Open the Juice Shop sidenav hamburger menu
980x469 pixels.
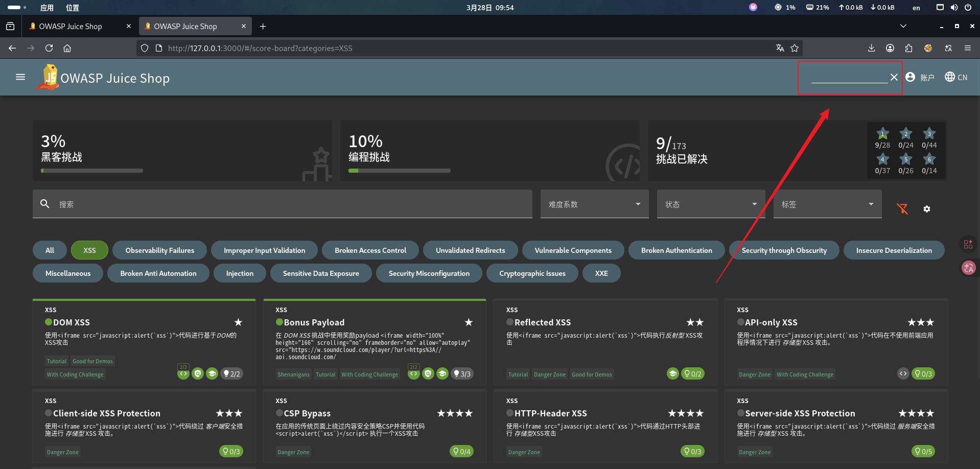[x=20, y=77]
